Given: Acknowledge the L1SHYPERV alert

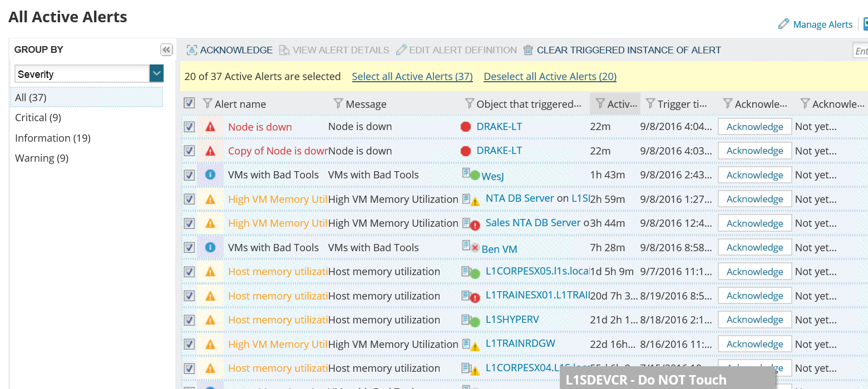Looking at the screenshot, I should 754,320.
